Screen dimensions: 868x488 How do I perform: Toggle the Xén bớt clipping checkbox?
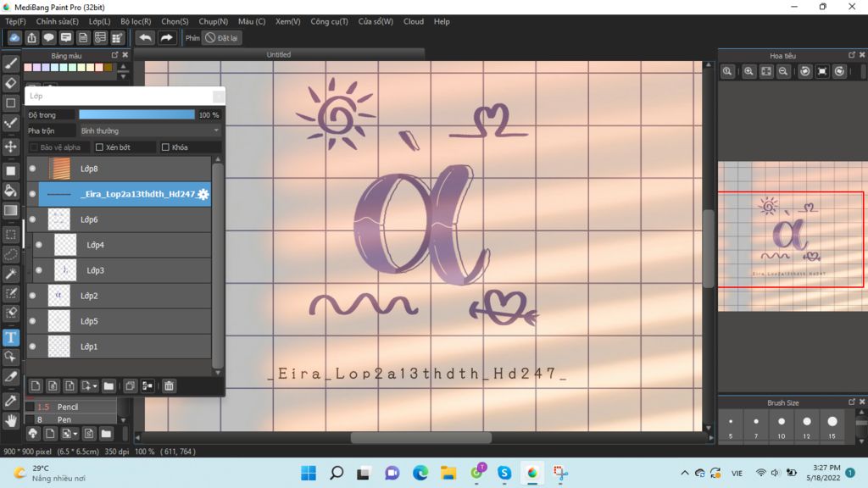[x=100, y=147]
